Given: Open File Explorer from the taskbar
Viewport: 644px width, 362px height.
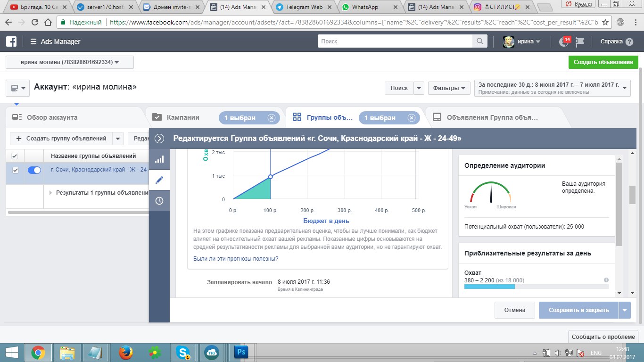Looking at the screenshot, I should coord(67,352).
